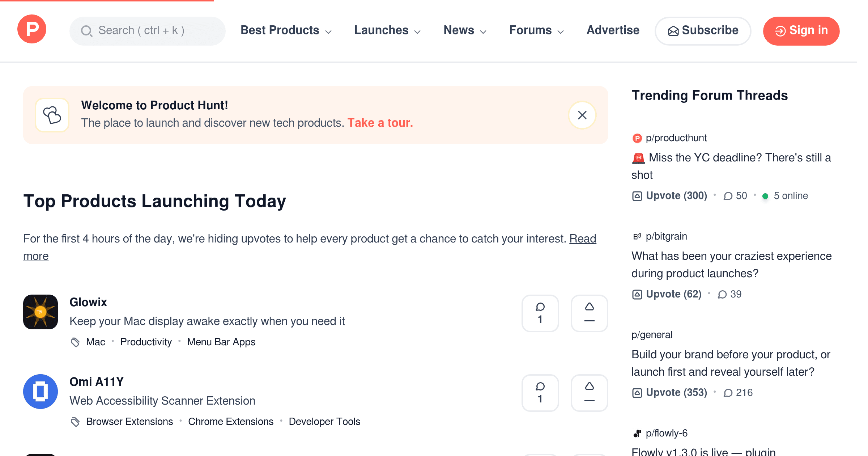
Task: Click comment icon showing 216 replies
Action: (x=728, y=393)
